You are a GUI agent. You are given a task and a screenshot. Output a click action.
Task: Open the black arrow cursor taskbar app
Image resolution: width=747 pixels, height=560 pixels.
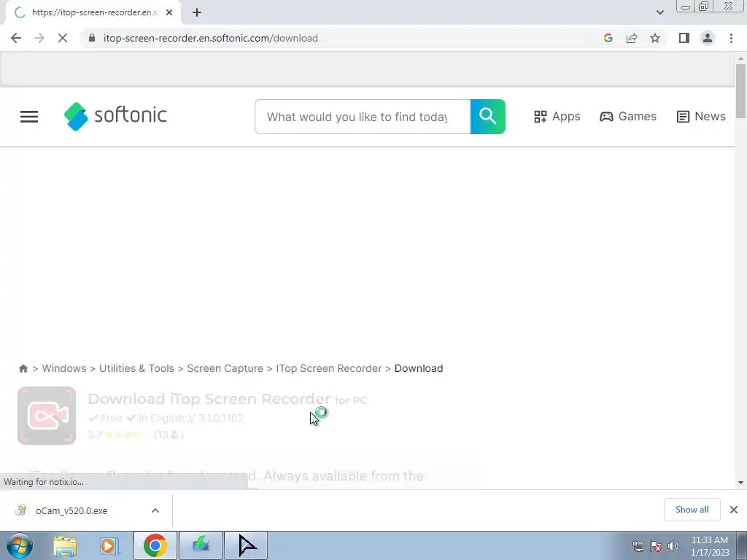pos(246,545)
